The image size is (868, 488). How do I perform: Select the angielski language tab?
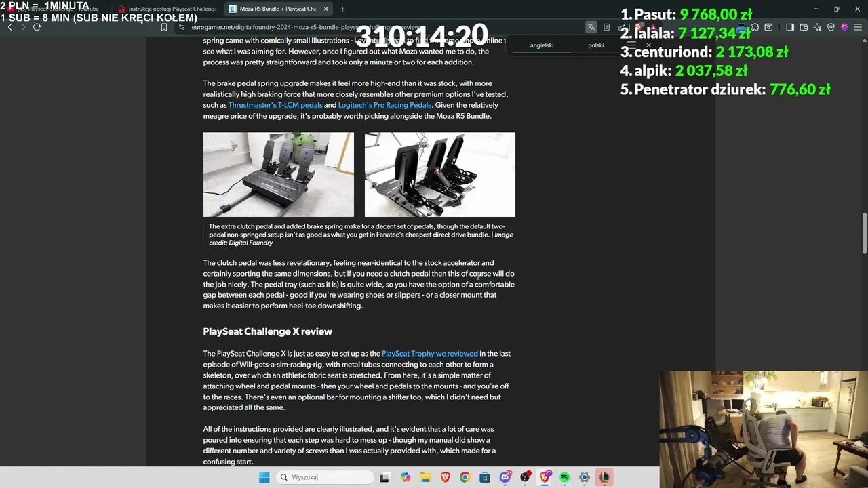[542, 45]
